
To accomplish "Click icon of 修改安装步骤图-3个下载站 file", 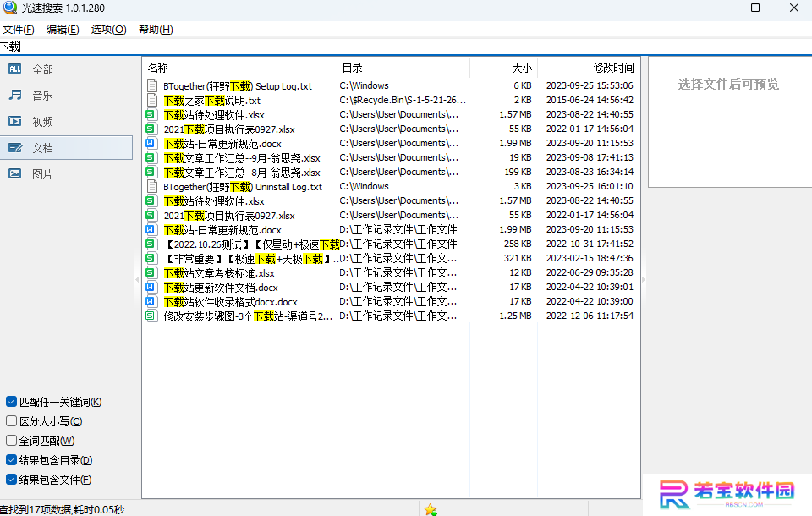I will pos(151,316).
